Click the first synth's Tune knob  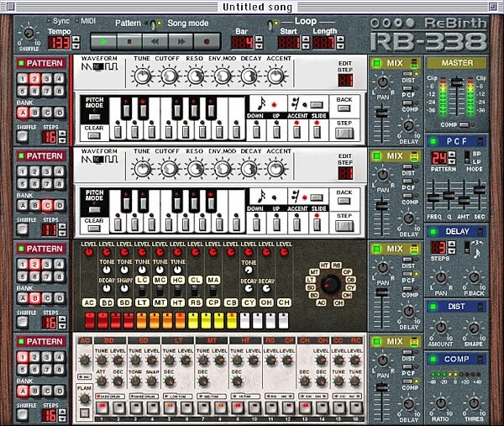click(143, 76)
